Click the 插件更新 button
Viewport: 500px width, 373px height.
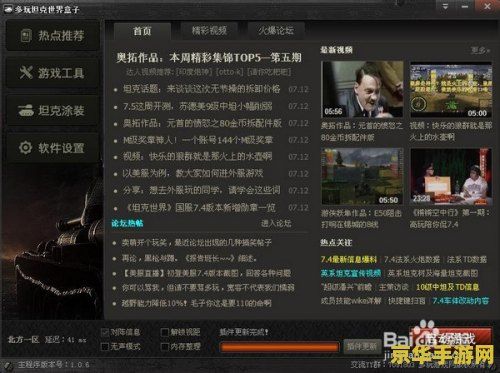(362, 347)
